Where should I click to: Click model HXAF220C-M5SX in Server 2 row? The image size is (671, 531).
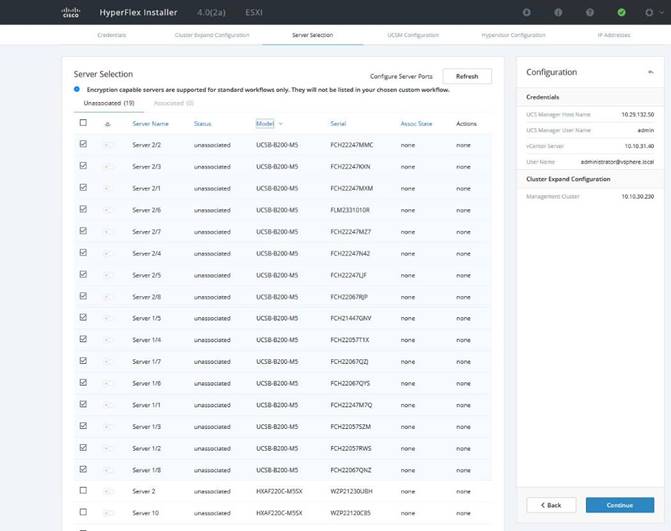[279, 491]
